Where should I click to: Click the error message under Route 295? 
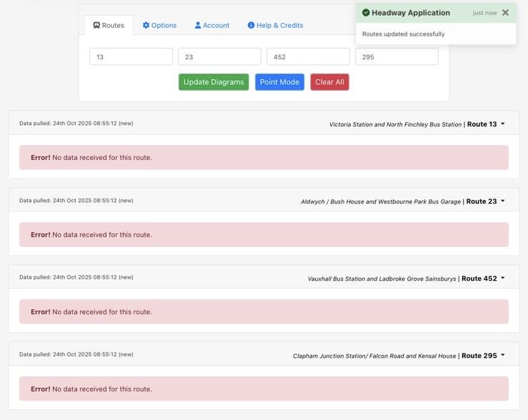[x=264, y=389]
